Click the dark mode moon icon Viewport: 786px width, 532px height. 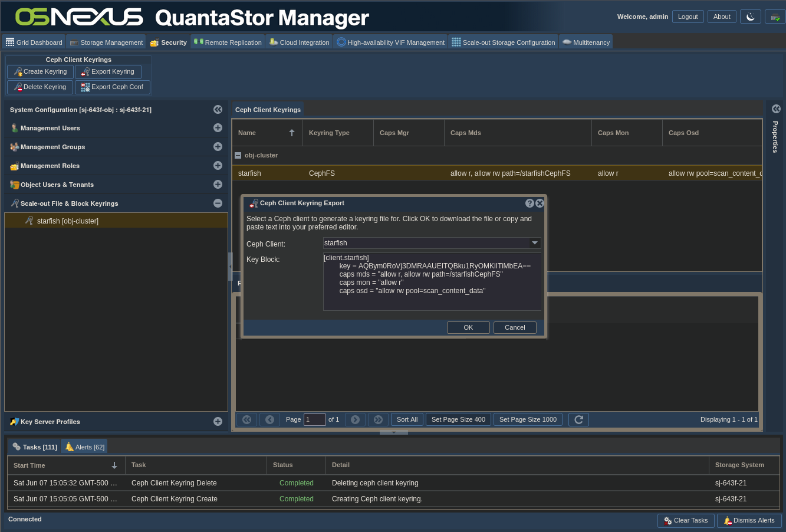click(x=750, y=17)
